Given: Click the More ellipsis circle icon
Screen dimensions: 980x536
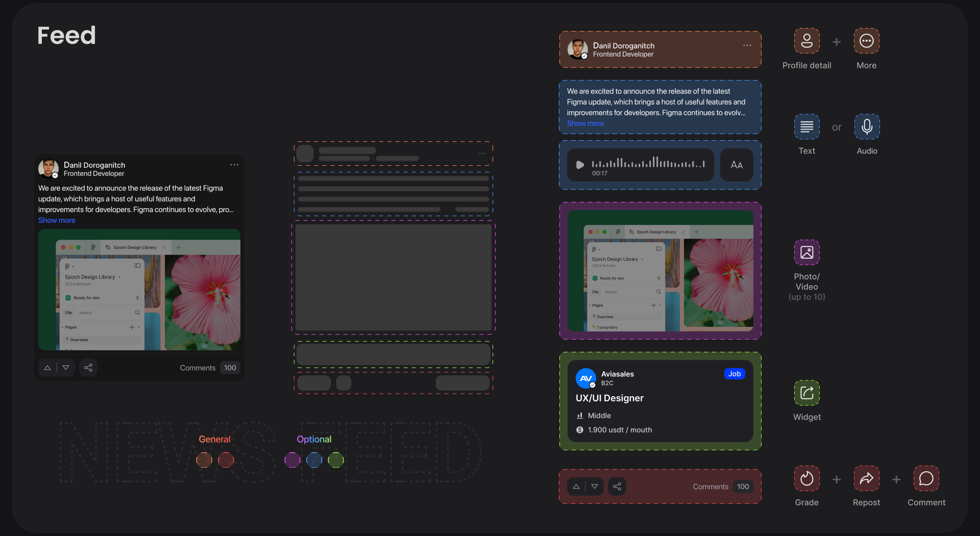Looking at the screenshot, I should point(866,41).
